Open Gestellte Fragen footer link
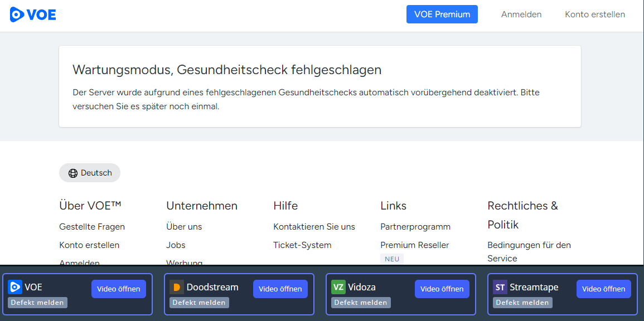644x321 pixels. click(92, 227)
